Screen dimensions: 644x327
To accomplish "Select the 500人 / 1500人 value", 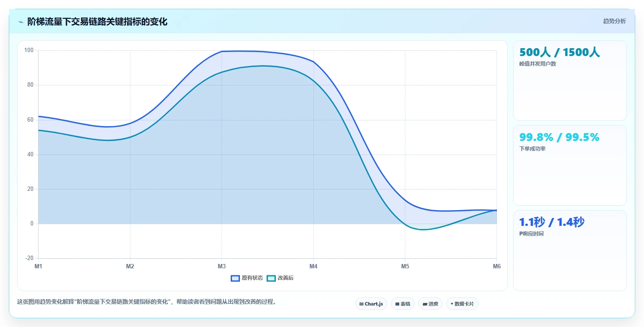I will 560,52.
